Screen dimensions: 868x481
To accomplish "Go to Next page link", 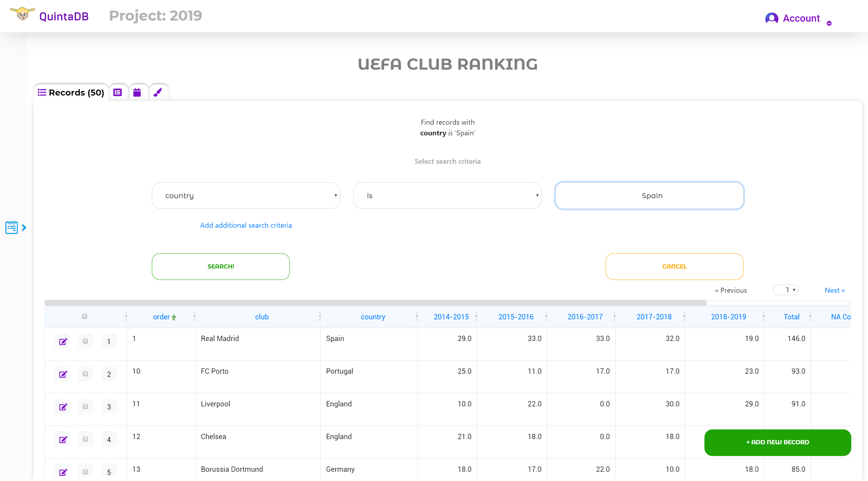I will coord(835,290).
